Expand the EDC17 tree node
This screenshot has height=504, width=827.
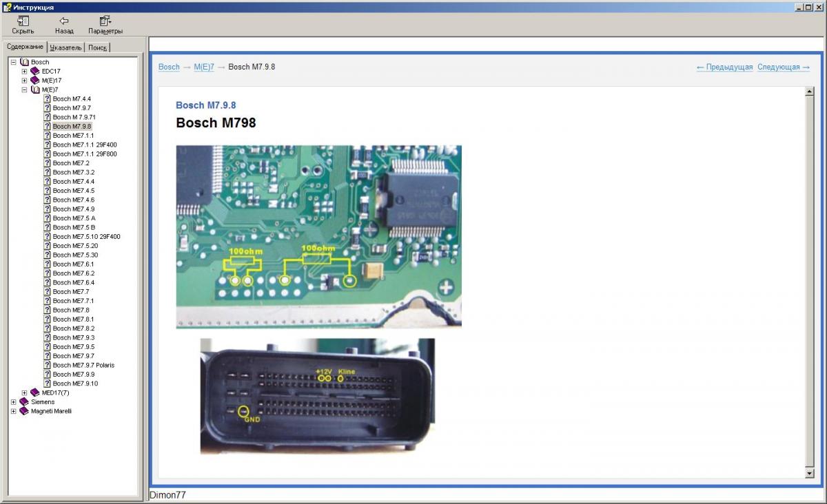coord(25,71)
